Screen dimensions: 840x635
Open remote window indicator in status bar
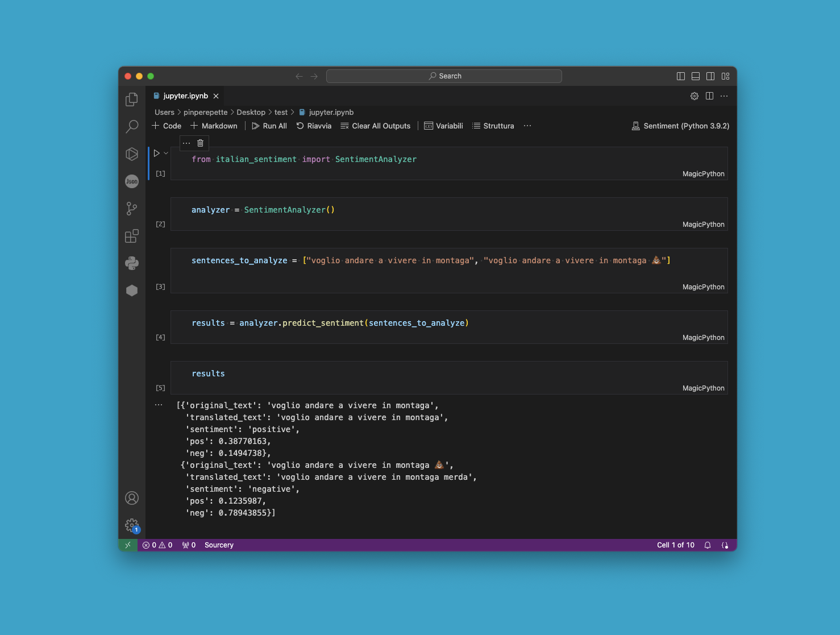coord(128,545)
